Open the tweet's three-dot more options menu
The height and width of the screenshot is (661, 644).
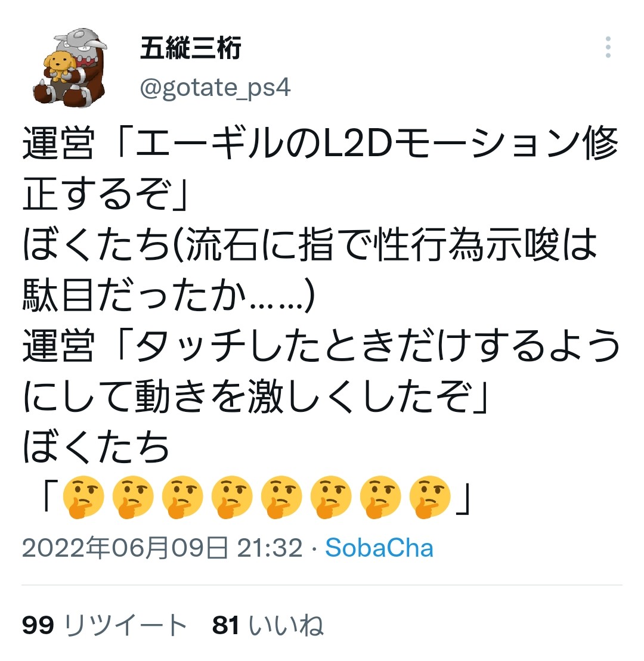point(608,47)
